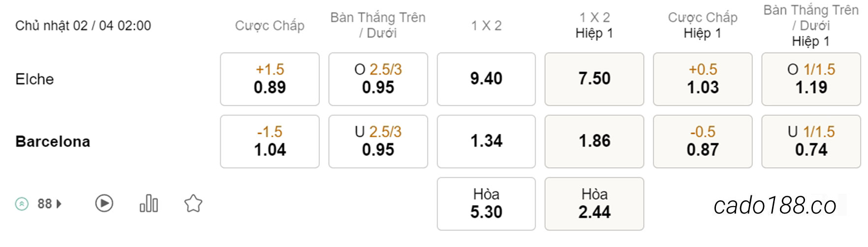Select first-half Barcelona -0.5 at 0.87

(703, 142)
